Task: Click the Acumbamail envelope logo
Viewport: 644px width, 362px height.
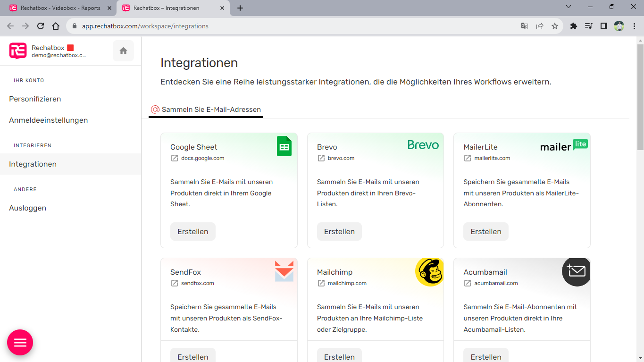Action: click(x=576, y=272)
